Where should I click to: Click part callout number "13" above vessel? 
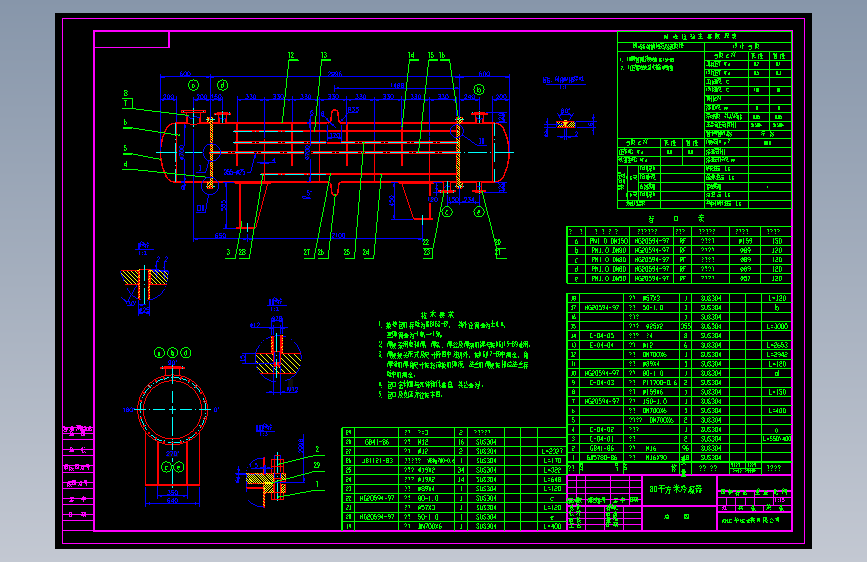pyautogui.click(x=324, y=55)
